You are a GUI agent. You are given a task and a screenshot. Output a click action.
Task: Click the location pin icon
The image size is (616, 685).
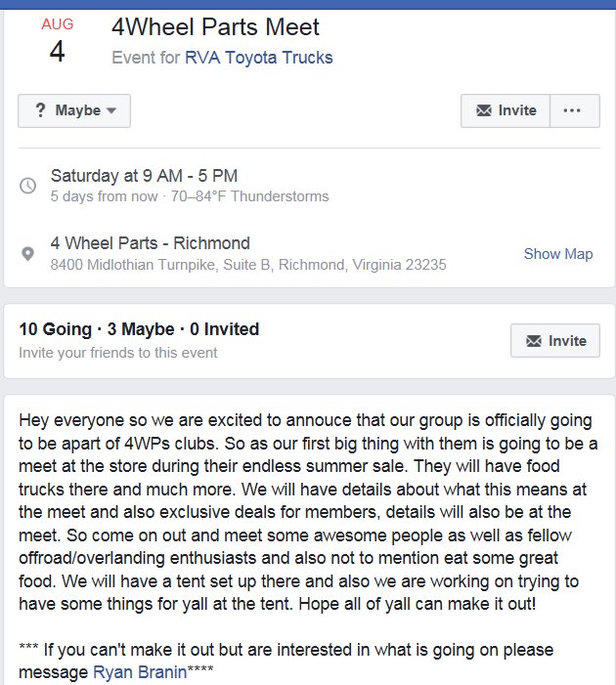(28, 253)
